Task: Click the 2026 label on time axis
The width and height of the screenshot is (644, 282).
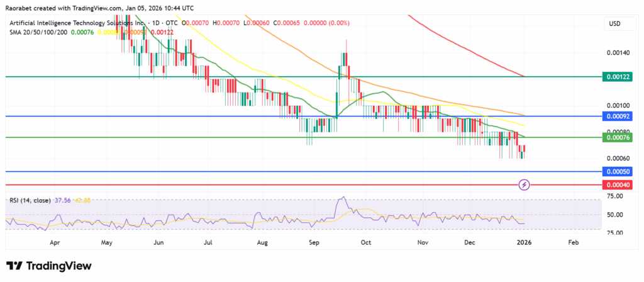Action: [521, 241]
